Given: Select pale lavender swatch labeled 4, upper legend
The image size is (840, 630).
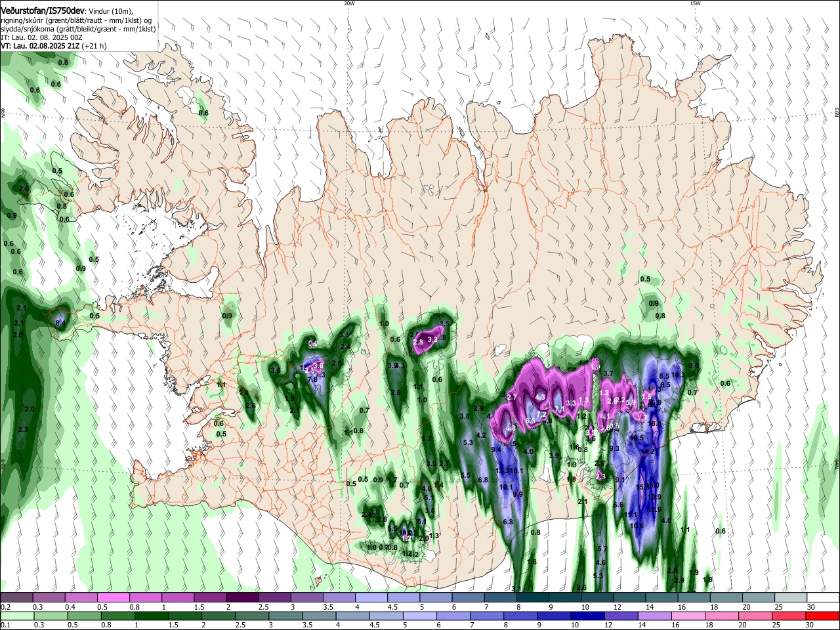Looking at the screenshot, I should 370,598.
